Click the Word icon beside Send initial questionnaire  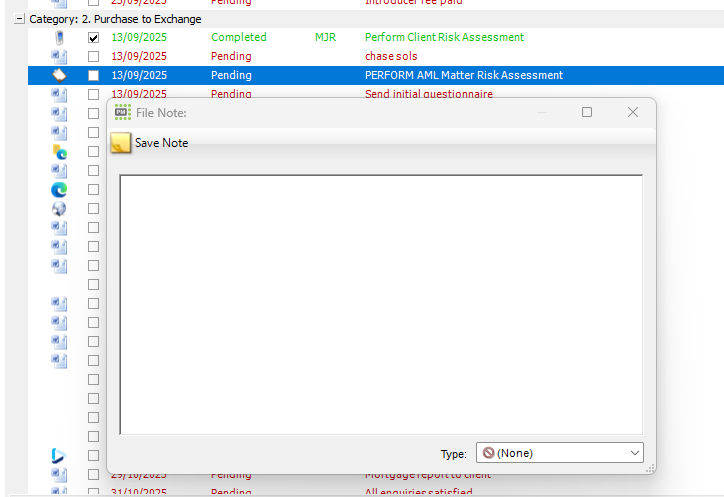click(59, 94)
